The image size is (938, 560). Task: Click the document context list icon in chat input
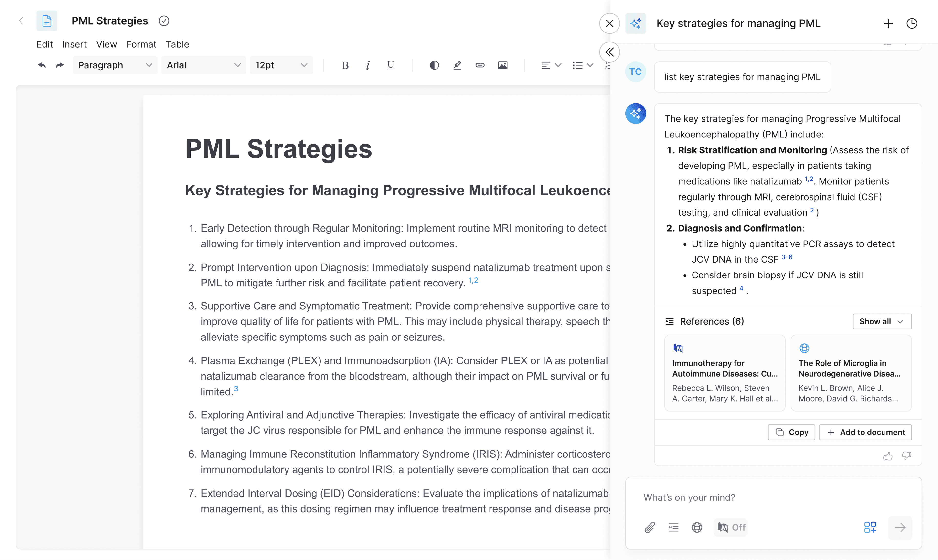pyautogui.click(x=673, y=527)
